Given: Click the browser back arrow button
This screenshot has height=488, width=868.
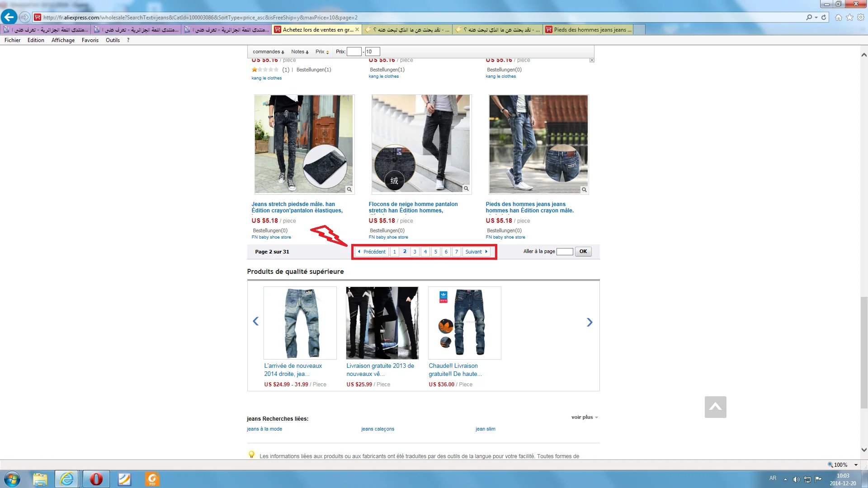Looking at the screenshot, I should tap(9, 17).
